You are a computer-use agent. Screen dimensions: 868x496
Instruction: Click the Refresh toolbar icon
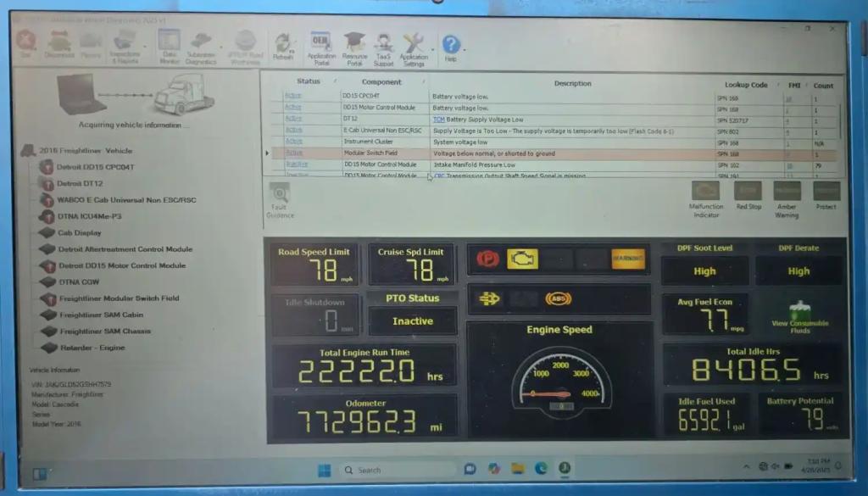coord(283,45)
